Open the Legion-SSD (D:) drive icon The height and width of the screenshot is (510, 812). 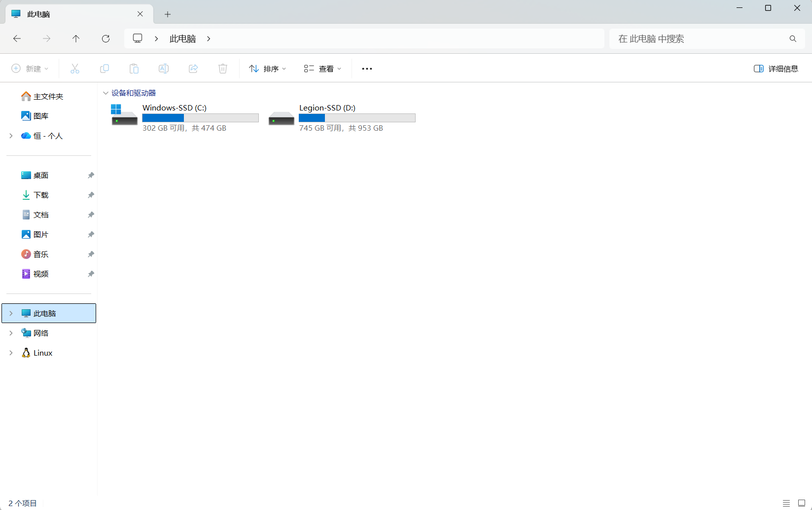tap(281, 118)
